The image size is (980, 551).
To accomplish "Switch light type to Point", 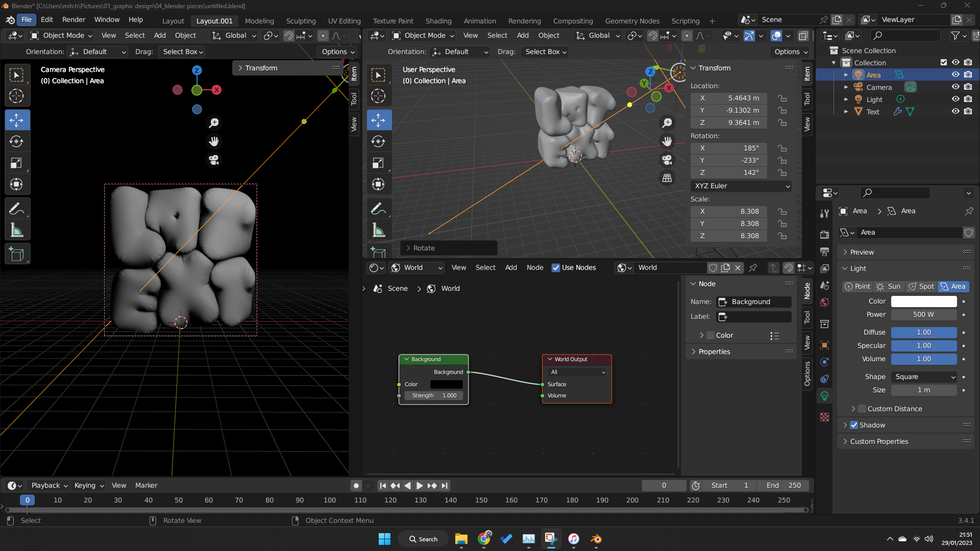I will pos(856,286).
